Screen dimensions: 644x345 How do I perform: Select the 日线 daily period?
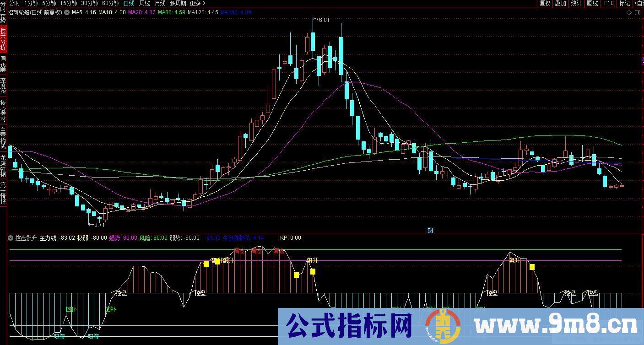point(129,3)
